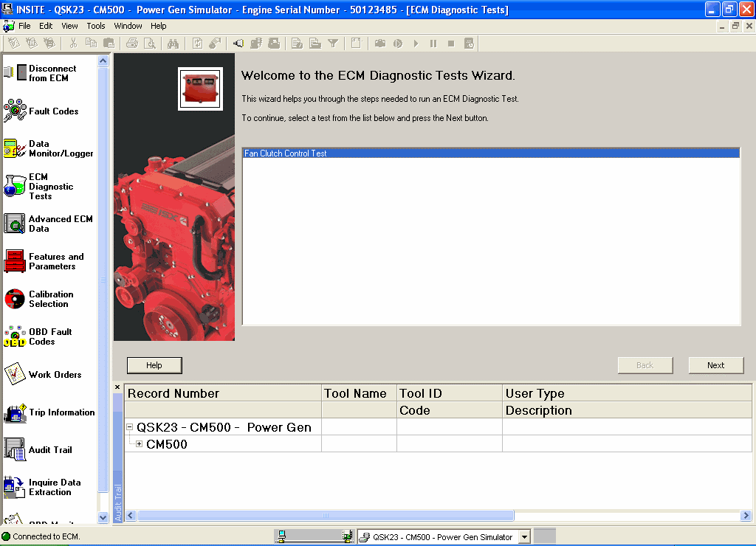The width and height of the screenshot is (756, 546).
Task: Click the Print toolbar icon
Action: click(x=131, y=44)
